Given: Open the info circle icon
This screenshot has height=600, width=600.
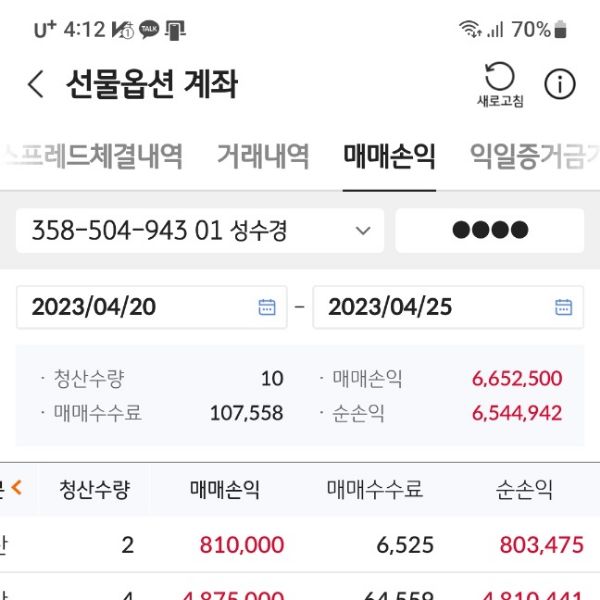Looking at the screenshot, I should pos(560,84).
